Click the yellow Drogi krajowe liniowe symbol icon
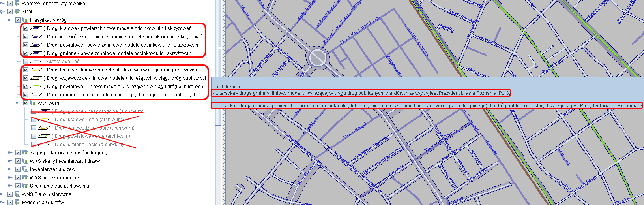The width and height of the screenshot is (644, 205). 36,70
